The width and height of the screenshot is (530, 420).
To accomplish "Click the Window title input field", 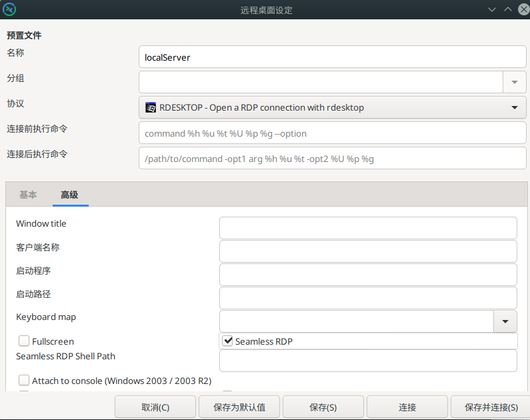I will (368, 228).
